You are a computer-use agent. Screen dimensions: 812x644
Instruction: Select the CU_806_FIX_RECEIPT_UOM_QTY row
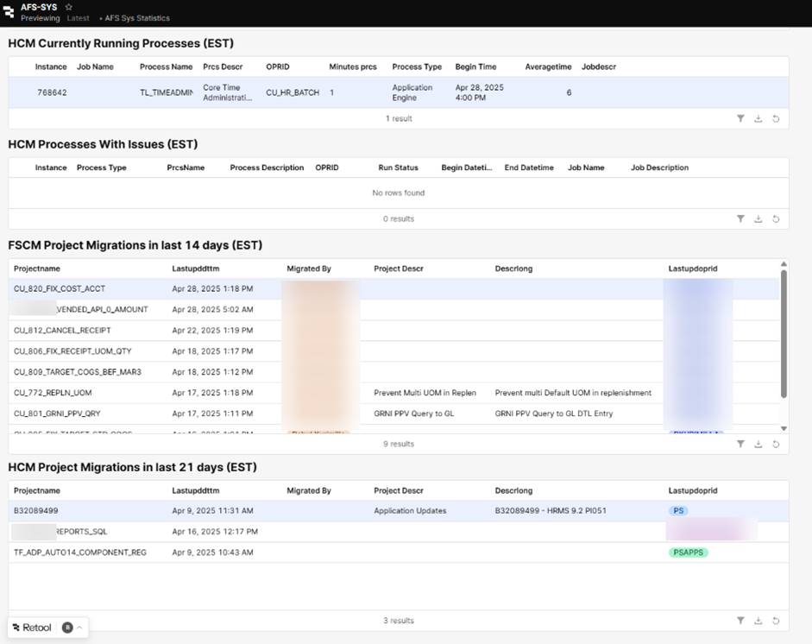click(x=393, y=351)
